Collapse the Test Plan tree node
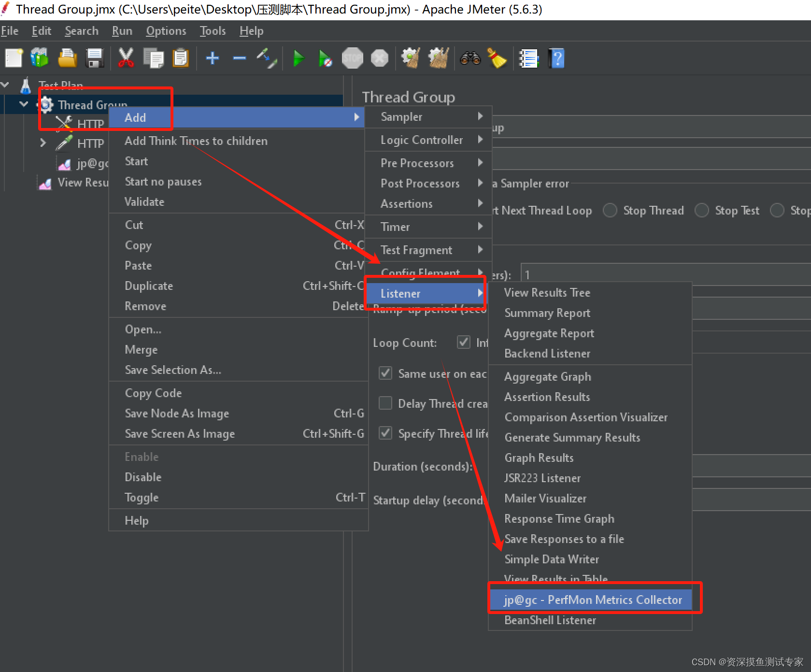Image resolution: width=811 pixels, height=672 pixels. click(x=5, y=85)
